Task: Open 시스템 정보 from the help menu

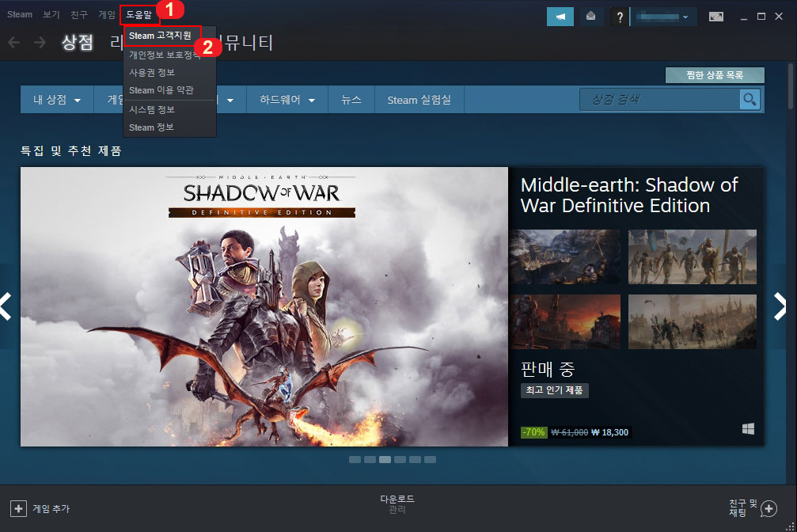Action: [152, 109]
